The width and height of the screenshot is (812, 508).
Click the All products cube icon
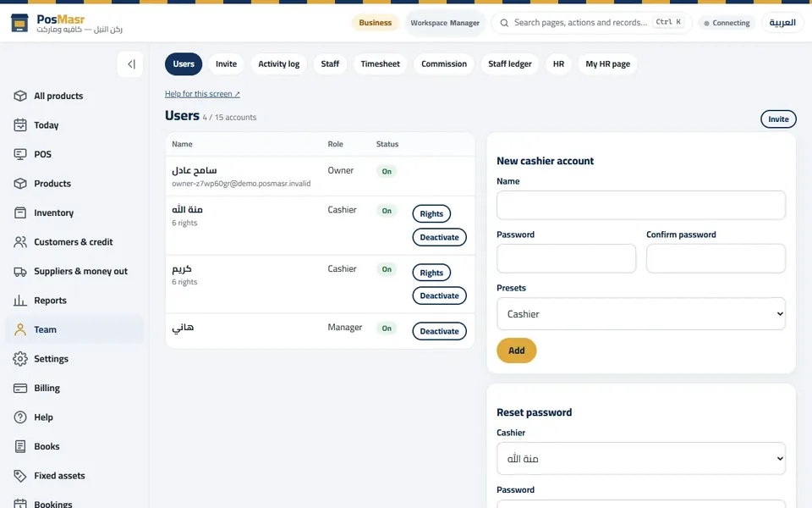(x=20, y=96)
